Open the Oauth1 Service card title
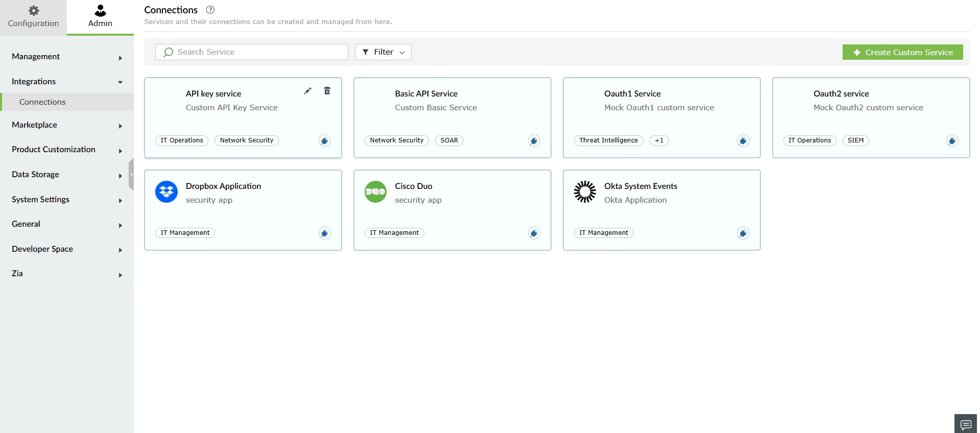 point(632,94)
